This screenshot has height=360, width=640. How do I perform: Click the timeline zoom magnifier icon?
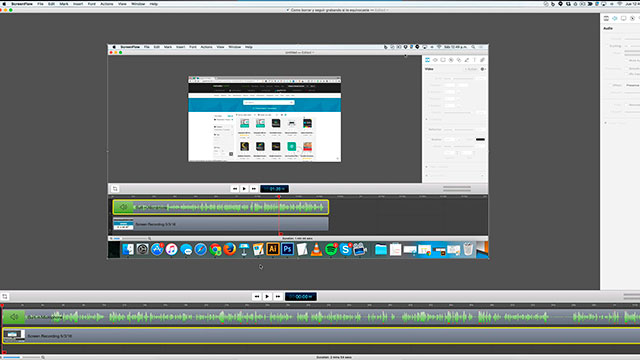click(x=43, y=358)
